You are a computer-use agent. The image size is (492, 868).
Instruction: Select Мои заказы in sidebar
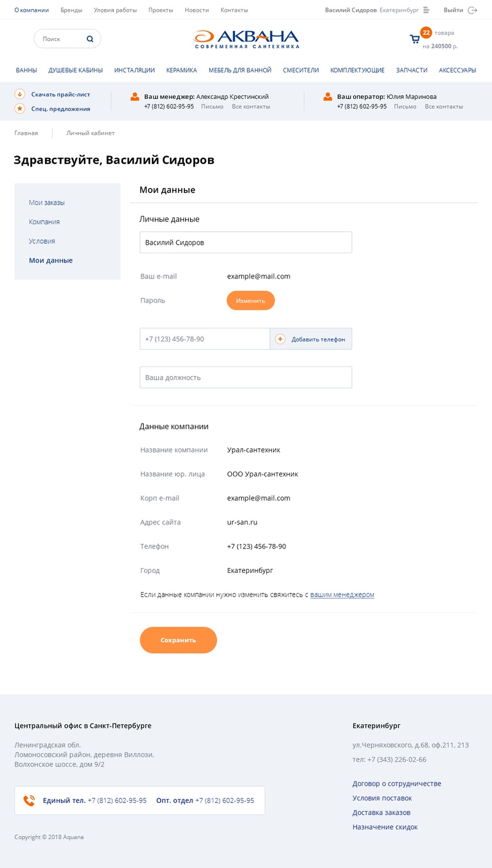pos(47,202)
